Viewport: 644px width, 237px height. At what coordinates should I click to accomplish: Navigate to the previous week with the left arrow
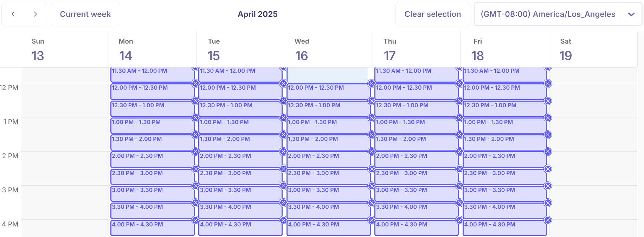[x=13, y=14]
